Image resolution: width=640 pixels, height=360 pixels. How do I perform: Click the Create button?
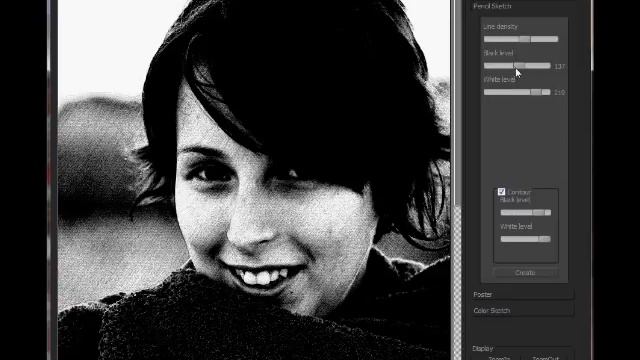coord(525,273)
